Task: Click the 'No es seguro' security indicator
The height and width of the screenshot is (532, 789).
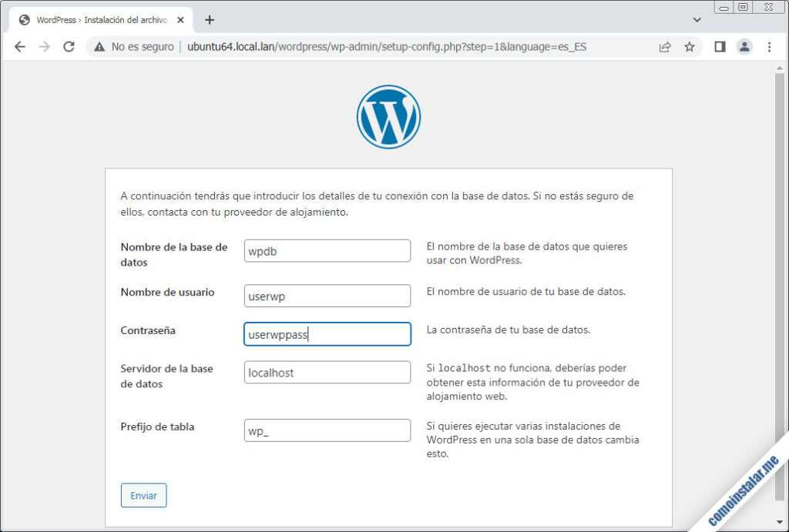Action: tap(134, 47)
